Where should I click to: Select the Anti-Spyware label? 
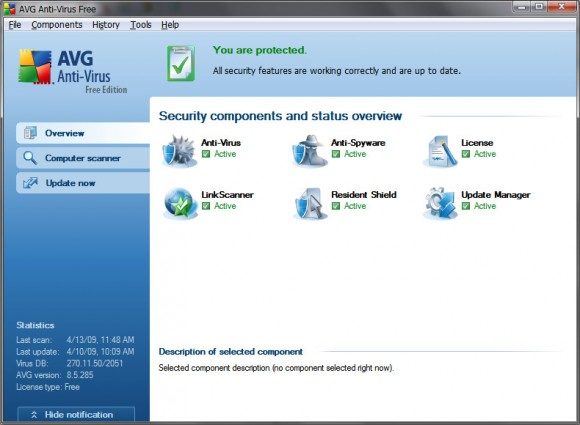pyautogui.click(x=358, y=143)
